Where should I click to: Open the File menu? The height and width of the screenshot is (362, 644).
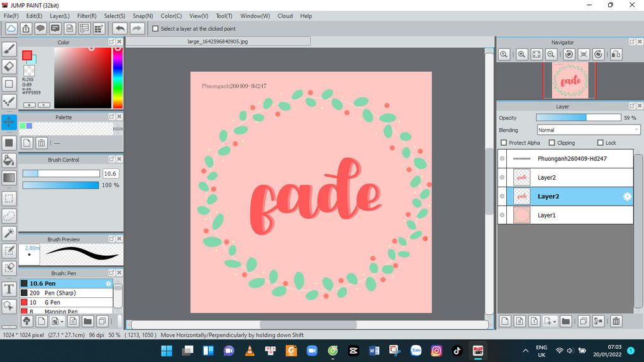click(11, 16)
